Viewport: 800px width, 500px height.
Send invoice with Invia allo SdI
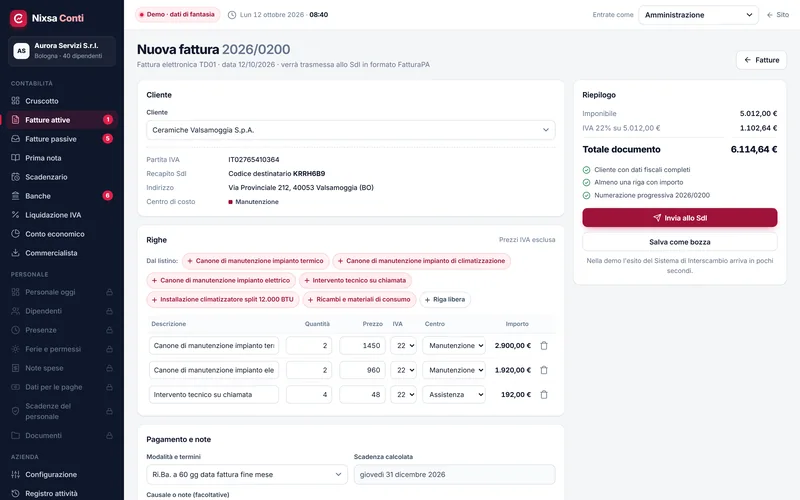(680, 218)
